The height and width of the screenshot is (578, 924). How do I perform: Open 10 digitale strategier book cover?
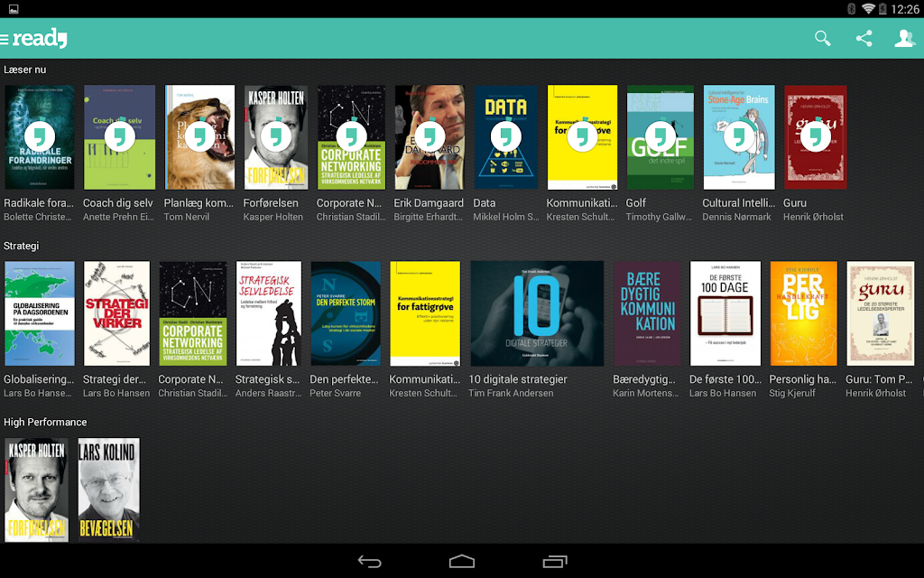point(537,313)
